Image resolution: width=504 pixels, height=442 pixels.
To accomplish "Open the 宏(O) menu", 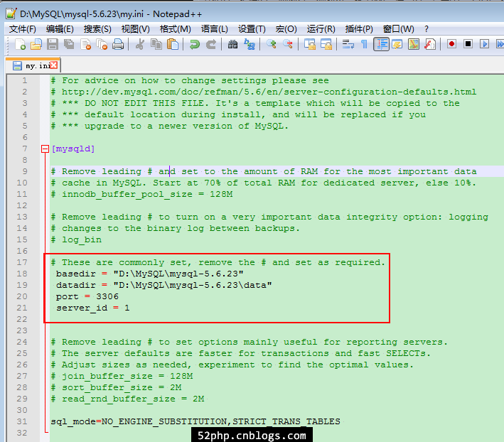I will 286,29.
